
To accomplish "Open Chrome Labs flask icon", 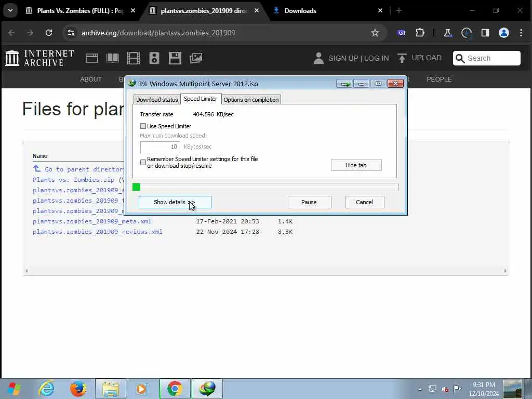I will click(448, 33).
